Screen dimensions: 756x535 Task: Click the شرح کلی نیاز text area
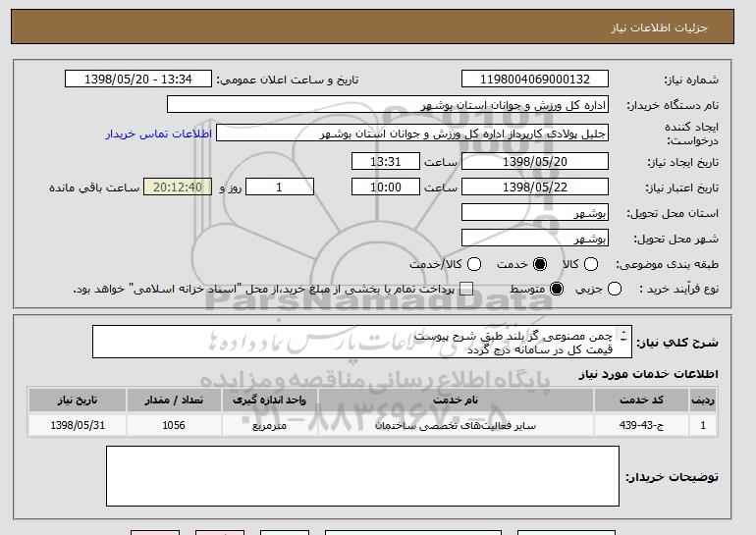point(362,342)
